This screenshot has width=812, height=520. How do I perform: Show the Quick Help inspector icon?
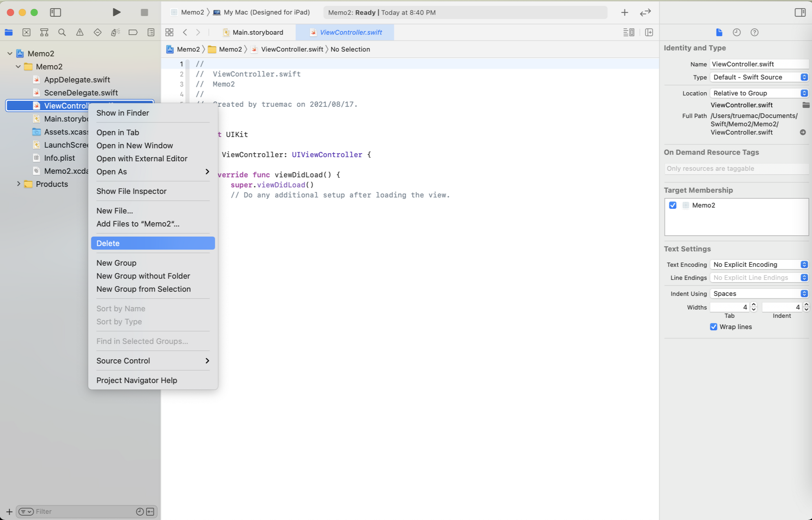click(754, 32)
